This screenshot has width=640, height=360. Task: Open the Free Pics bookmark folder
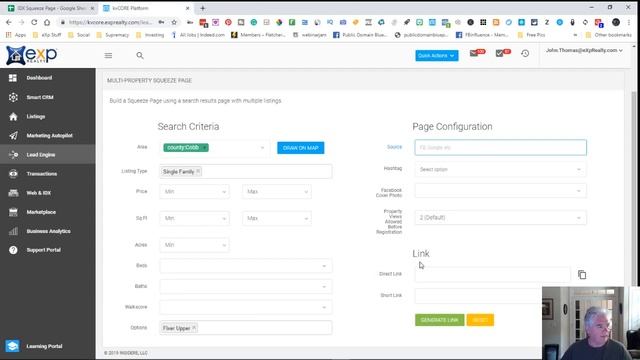tap(531, 35)
